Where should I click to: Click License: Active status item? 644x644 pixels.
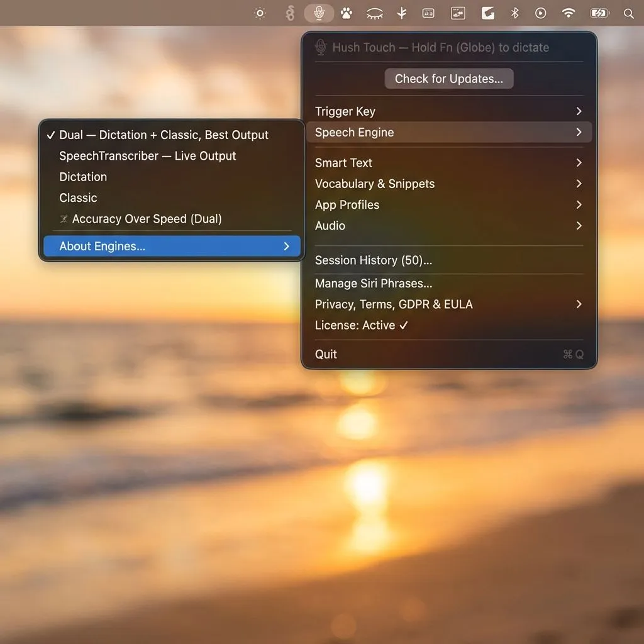361,325
